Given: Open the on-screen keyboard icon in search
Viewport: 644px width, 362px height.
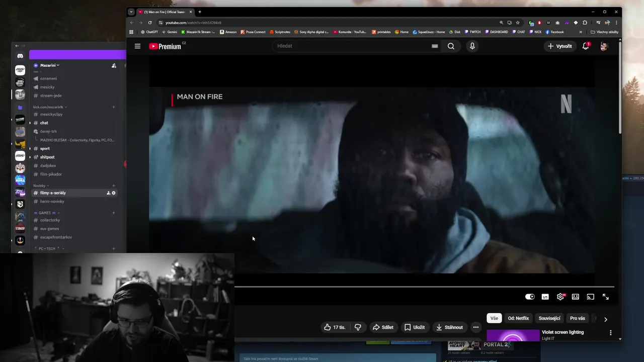Looking at the screenshot, I should coord(435,46).
